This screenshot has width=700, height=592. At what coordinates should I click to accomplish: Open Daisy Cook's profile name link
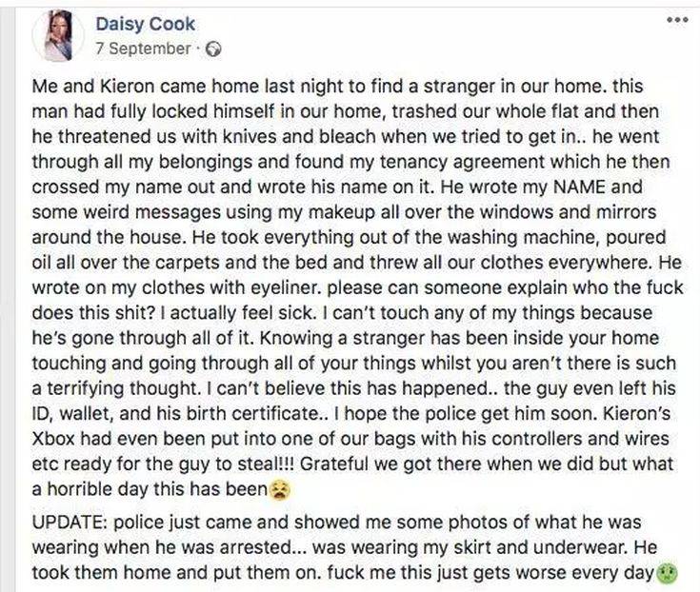tap(146, 25)
